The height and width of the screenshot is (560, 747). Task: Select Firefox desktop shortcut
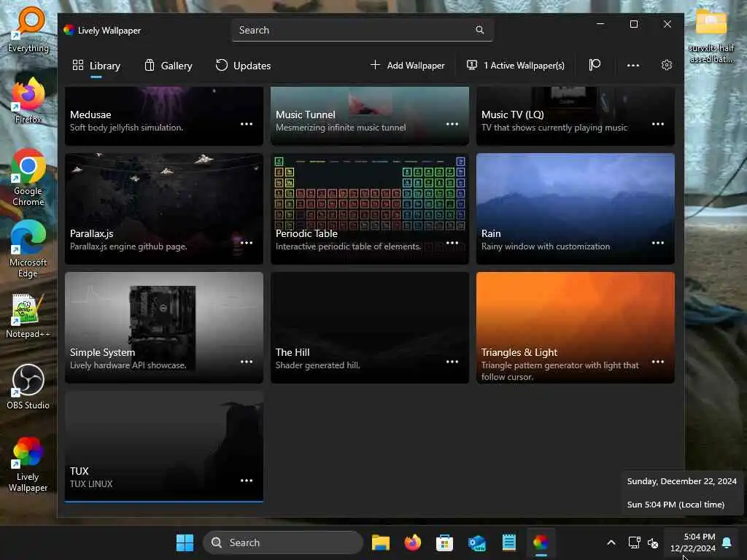(28, 101)
